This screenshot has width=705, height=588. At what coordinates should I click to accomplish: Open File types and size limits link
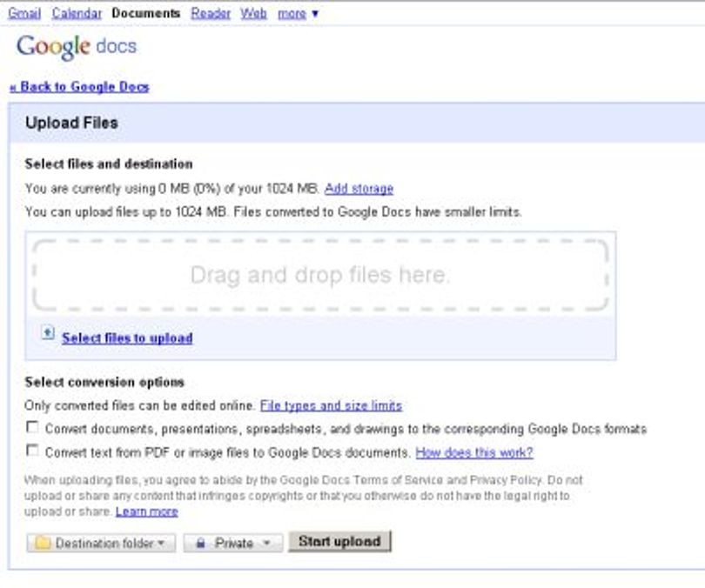(x=331, y=405)
